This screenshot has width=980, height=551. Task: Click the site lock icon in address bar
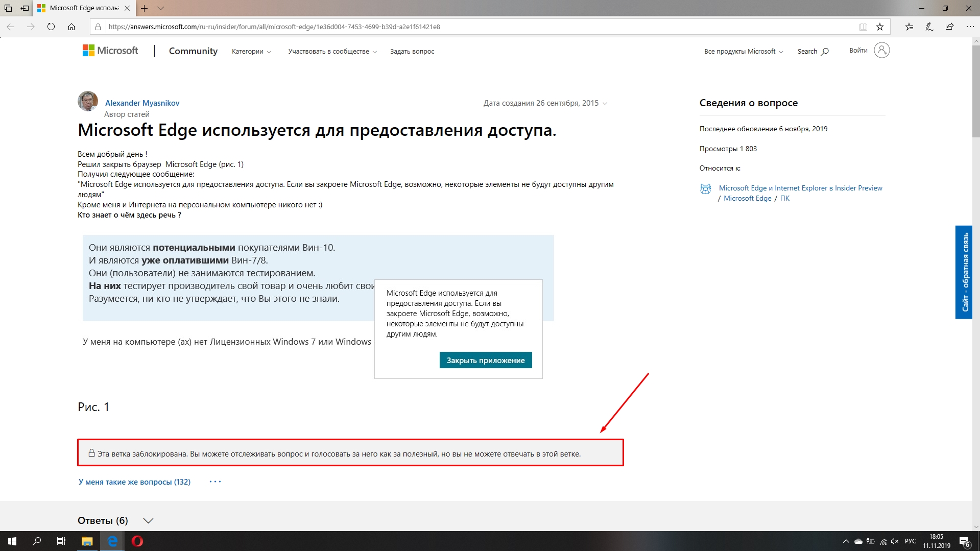coord(98,27)
